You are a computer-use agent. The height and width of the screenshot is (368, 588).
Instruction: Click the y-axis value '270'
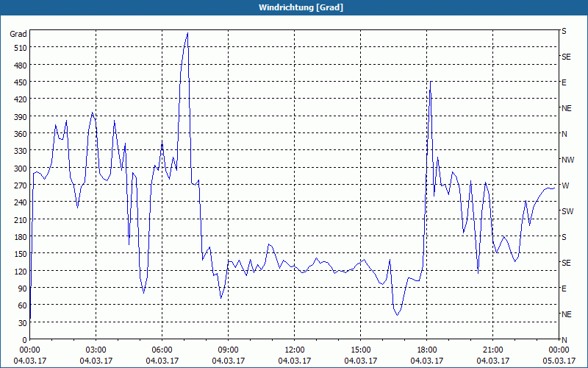(x=21, y=185)
